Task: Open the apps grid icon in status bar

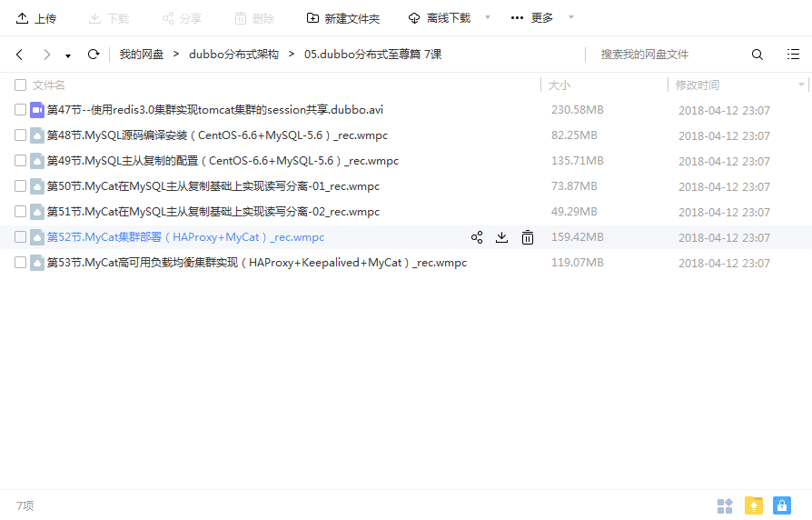Action: tap(725, 505)
